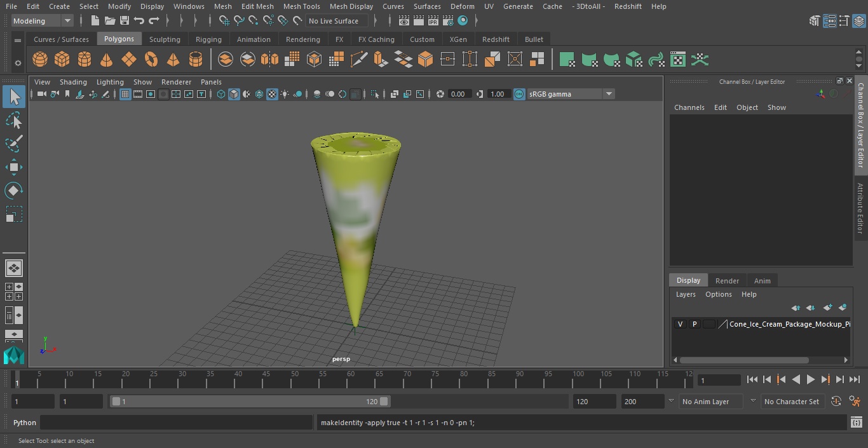The height and width of the screenshot is (448, 868).
Task: Create a polygon sphere from the shelf
Action: (x=40, y=60)
